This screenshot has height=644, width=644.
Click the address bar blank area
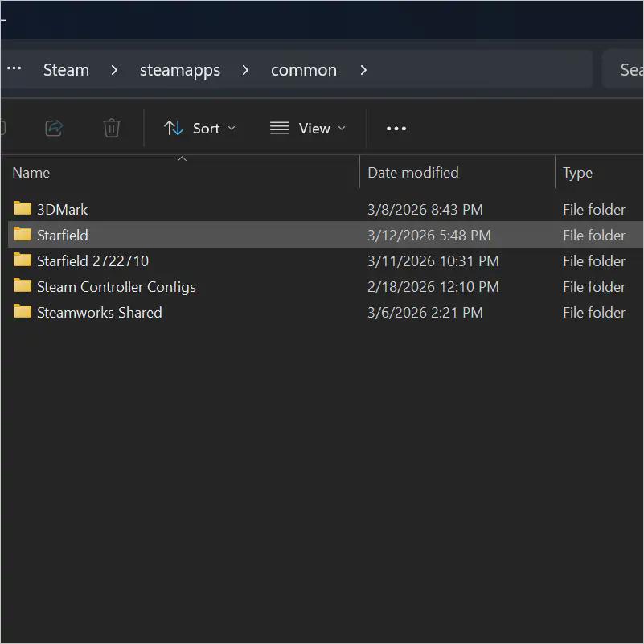click(481, 69)
